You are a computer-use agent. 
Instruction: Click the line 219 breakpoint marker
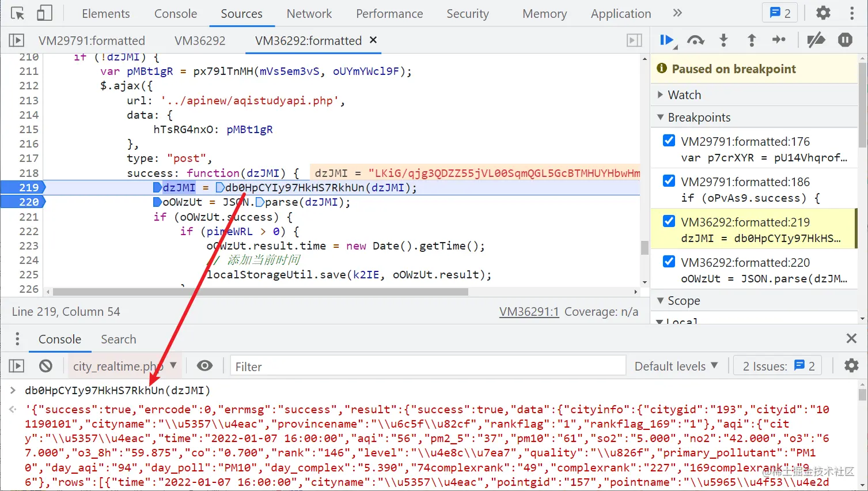[x=23, y=187]
